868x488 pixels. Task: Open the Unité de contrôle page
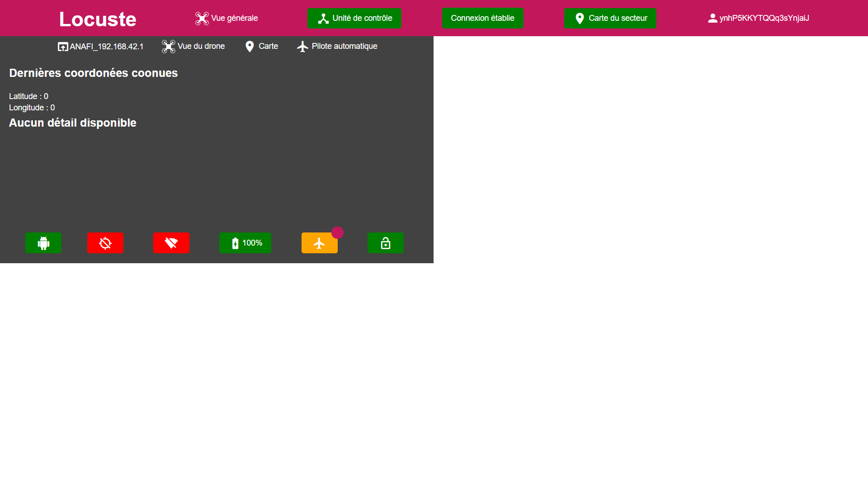[354, 19]
